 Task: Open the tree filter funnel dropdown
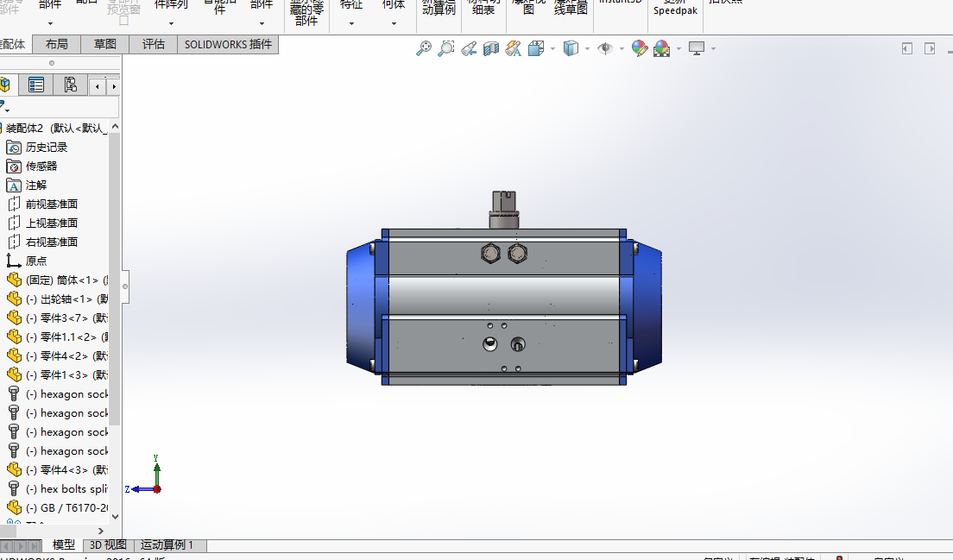(4, 107)
